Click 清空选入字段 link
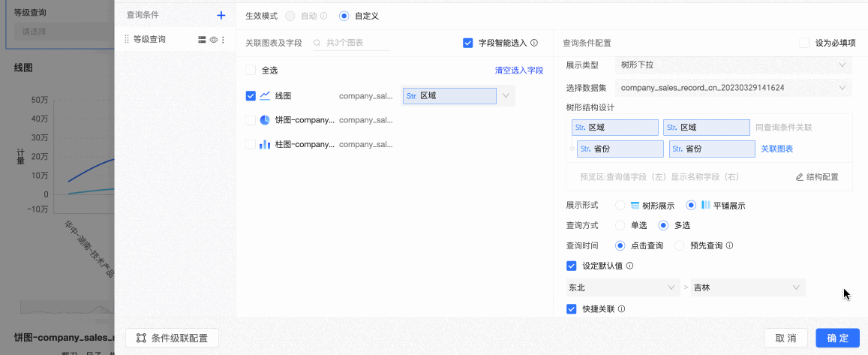The width and height of the screenshot is (868, 355). click(x=518, y=71)
